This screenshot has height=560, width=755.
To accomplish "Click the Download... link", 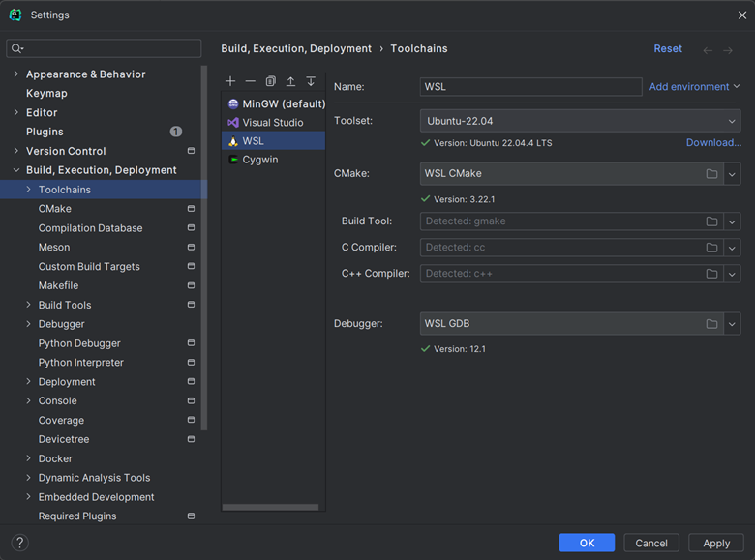I will [x=713, y=143].
